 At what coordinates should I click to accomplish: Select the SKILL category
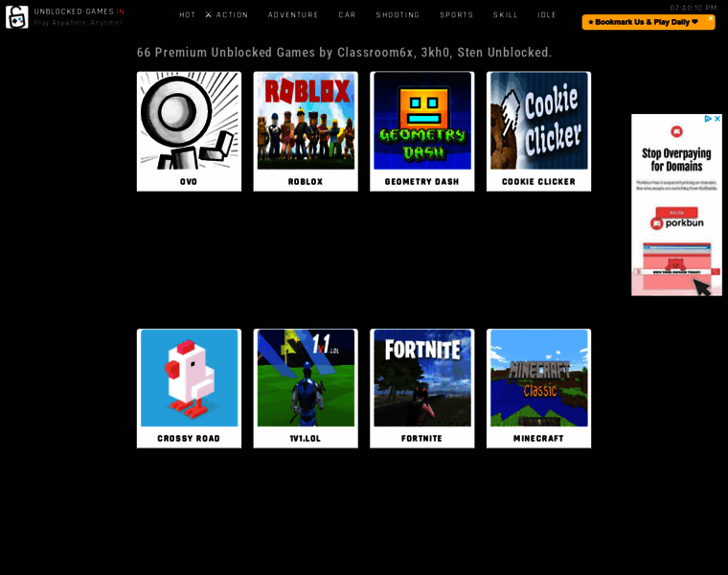[505, 15]
